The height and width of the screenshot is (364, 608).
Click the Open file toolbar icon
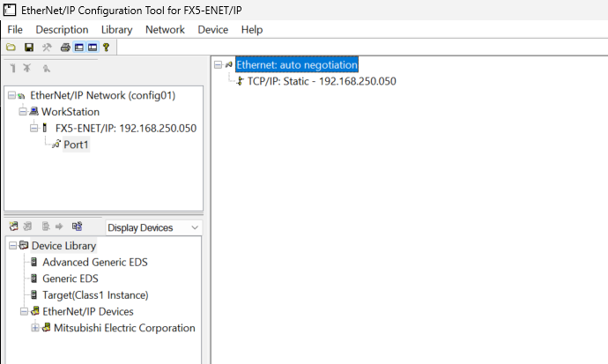[11, 47]
